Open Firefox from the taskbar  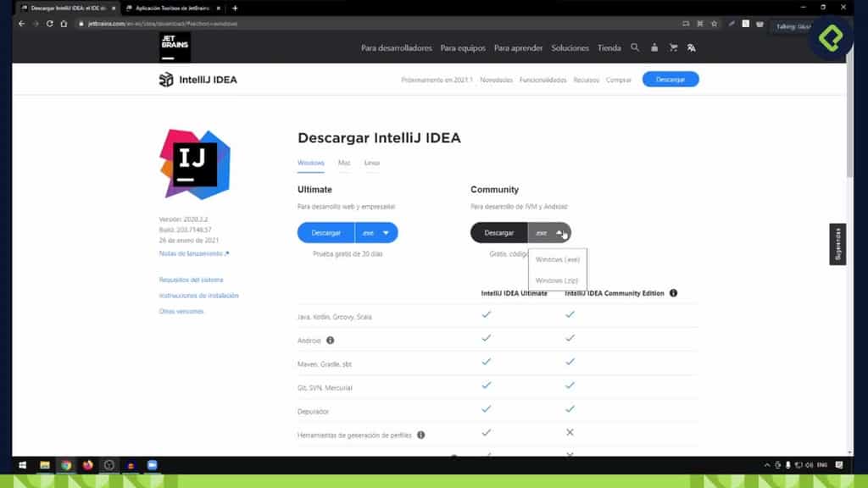[x=87, y=465]
